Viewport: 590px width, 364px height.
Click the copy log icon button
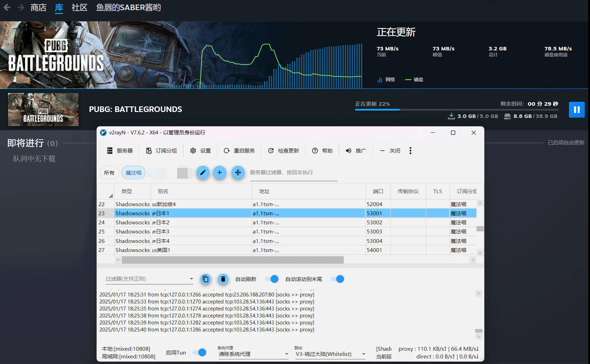206,279
